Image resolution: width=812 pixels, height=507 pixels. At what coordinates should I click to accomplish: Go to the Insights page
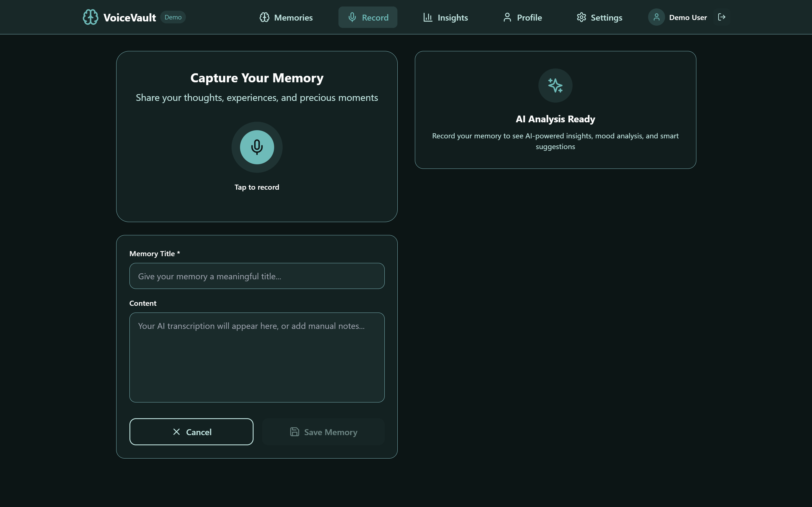[x=446, y=17]
